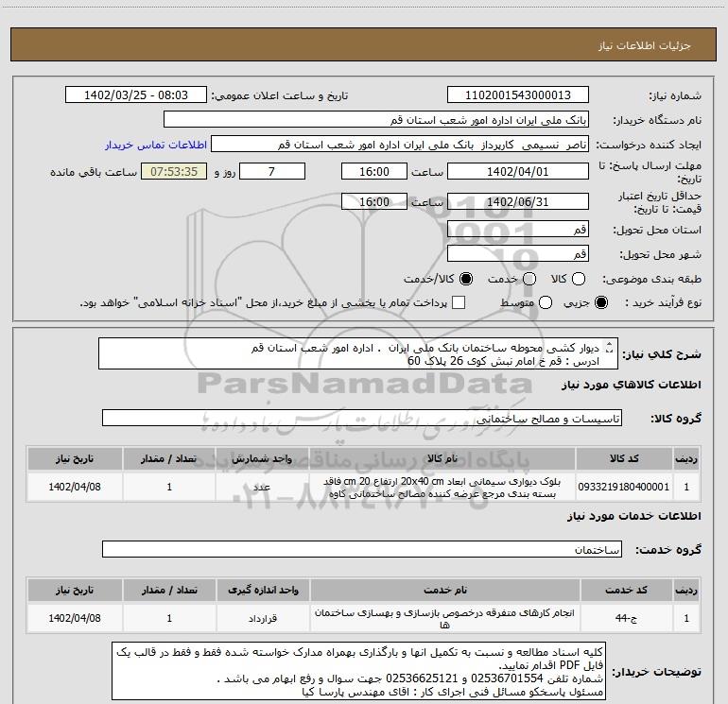The image size is (728, 704).
Task: Click the توضیحات خریدار text area
Action: click(358, 672)
